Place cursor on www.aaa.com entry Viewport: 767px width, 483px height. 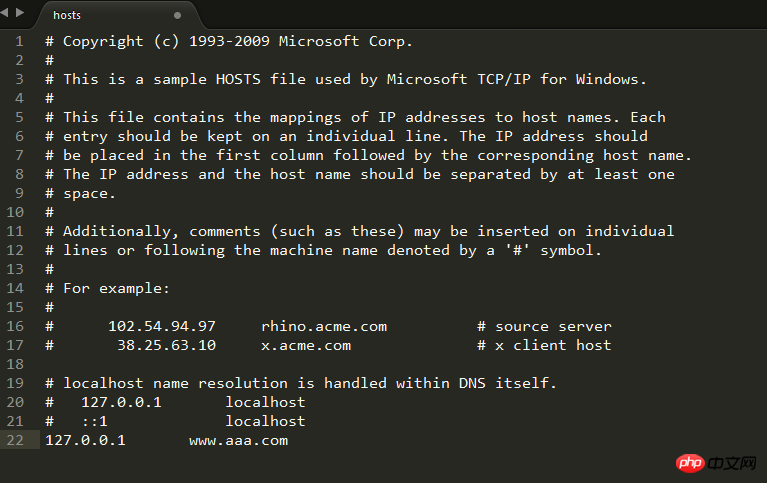(x=238, y=441)
